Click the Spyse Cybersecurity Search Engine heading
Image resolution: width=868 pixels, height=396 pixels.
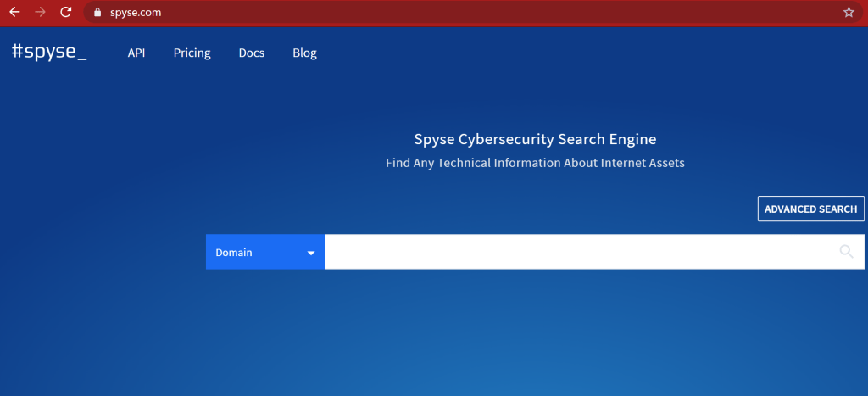[x=534, y=139]
